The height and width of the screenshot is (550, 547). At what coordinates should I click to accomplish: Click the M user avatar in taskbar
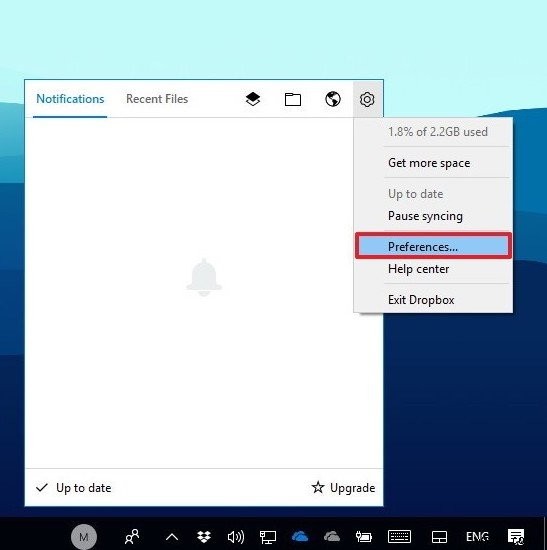pyautogui.click(x=84, y=537)
